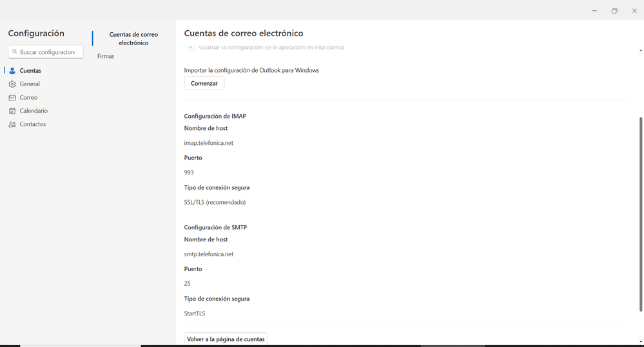This screenshot has height=347, width=644.
Task: Select Cuentas de correo electrónico tab
Action: coord(133,39)
